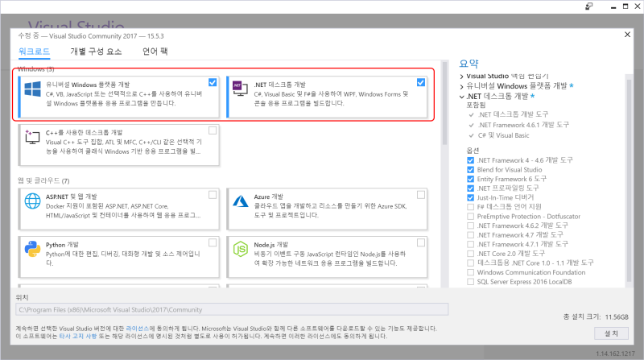Click the 요약 summary heading
Image resolution: width=644 pixels, height=360 pixels.
[x=469, y=64]
